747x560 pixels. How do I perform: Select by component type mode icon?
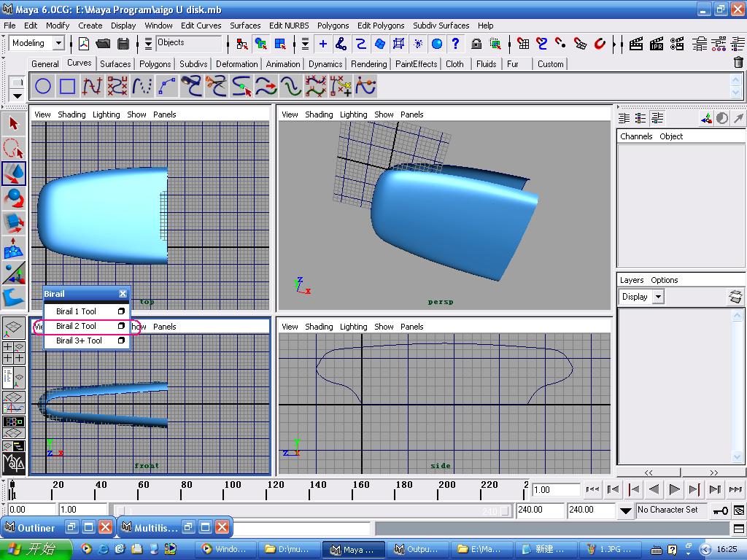click(x=280, y=44)
